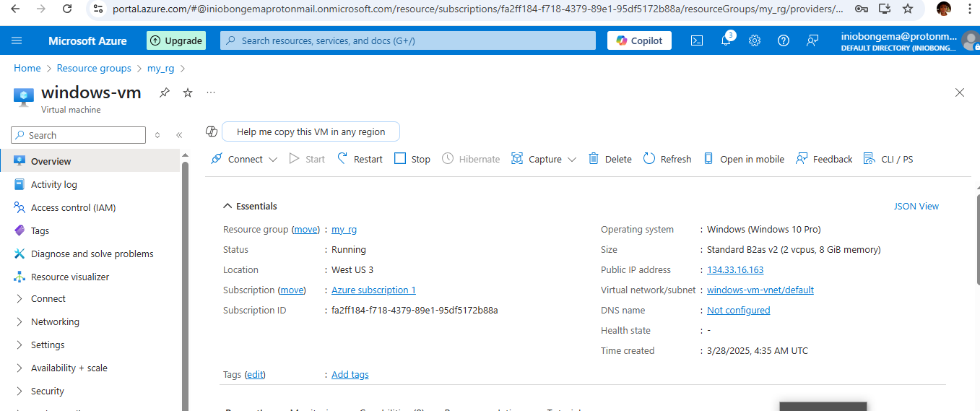Open the browser three-dot menu
This screenshot has height=411, width=980.
coord(968,9)
